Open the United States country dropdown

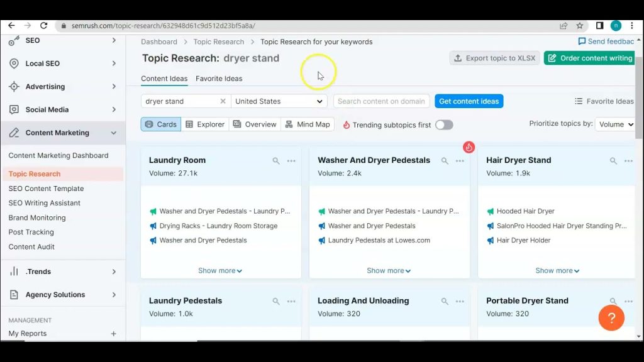click(x=279, y=101)
